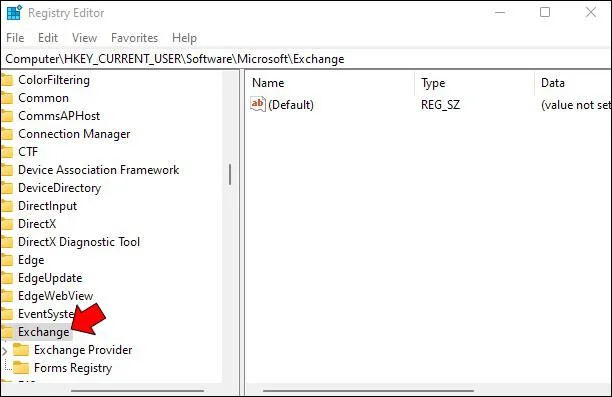Select the Connection Manager key label
Image resolution: width=612 pixels, height=397 pixels.
point(74,134)
